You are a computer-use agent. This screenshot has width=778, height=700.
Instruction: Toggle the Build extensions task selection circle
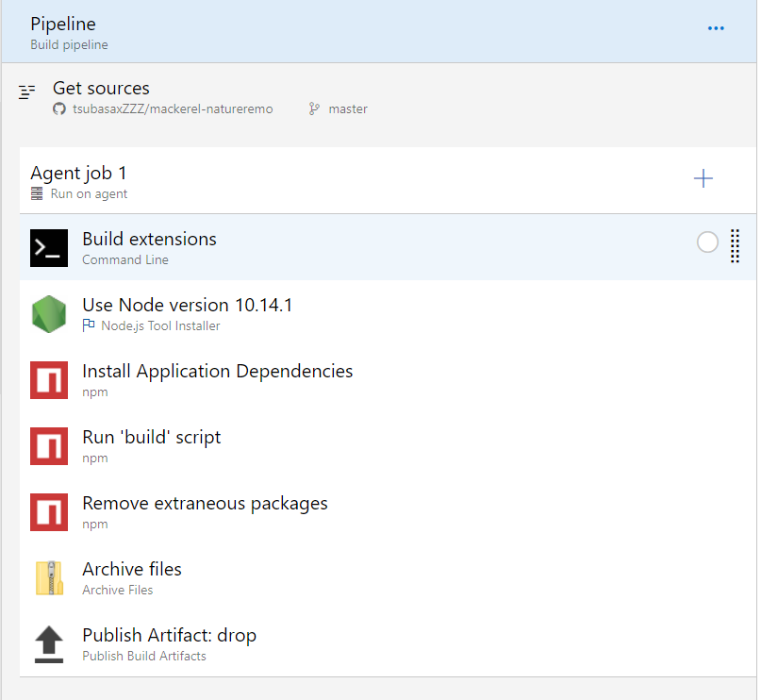(707, 242)
